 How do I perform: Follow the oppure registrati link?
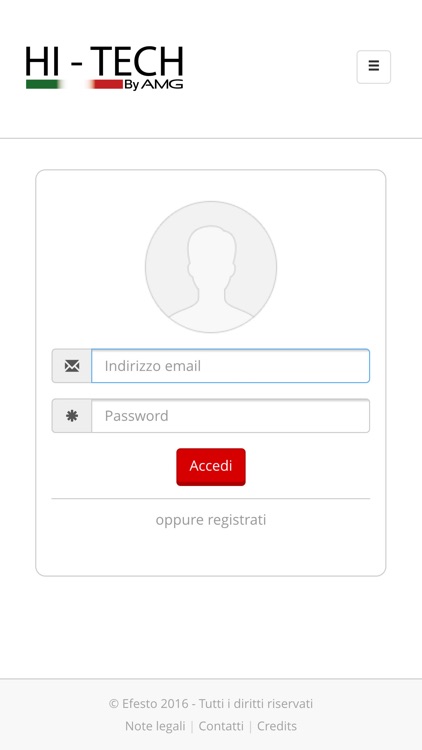click(211, 520)
